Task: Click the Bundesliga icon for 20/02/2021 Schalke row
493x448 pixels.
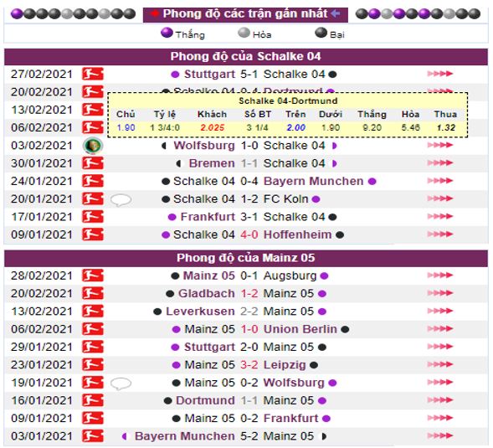Action: [x=92, y=92]
